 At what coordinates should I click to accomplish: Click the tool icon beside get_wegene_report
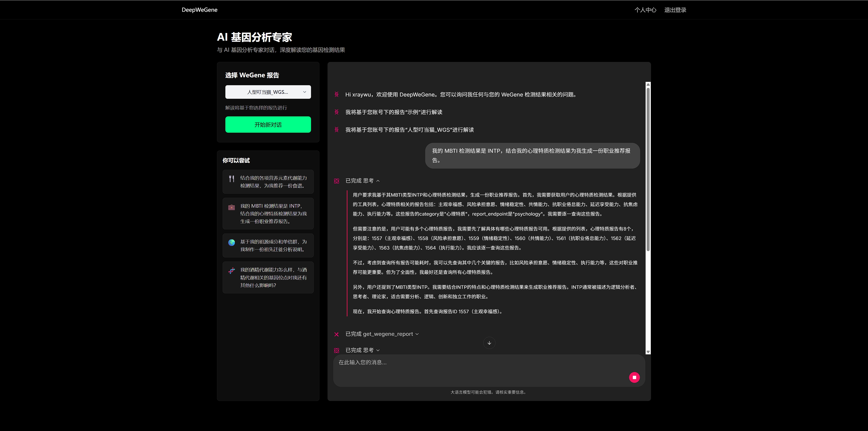point(336,334)
